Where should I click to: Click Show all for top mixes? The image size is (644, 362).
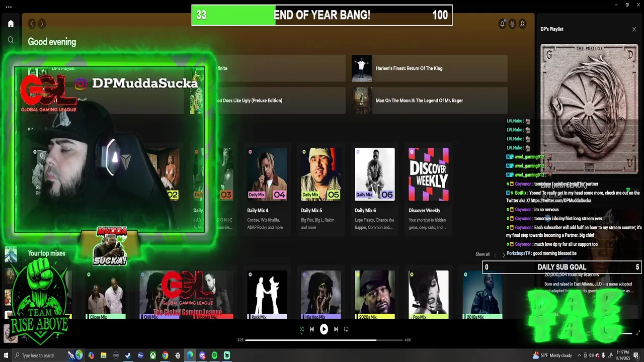[482, 254]
